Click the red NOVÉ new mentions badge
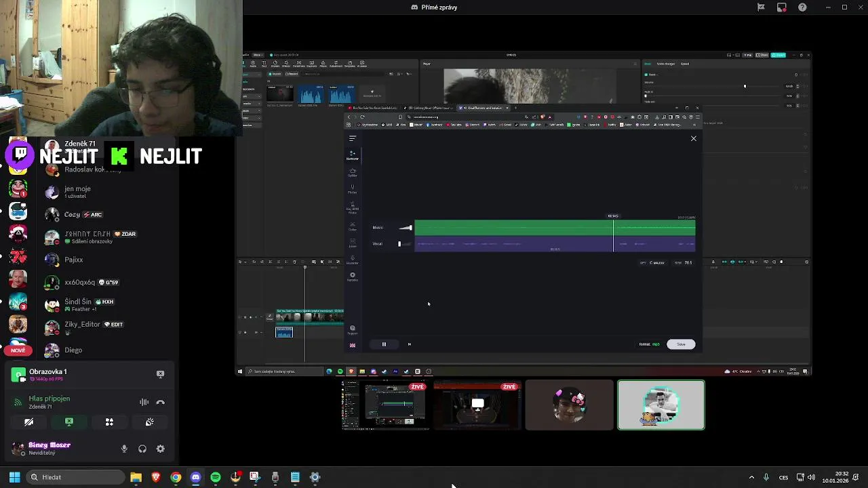The height and width of the screenshot is (488, 868). 18,350
